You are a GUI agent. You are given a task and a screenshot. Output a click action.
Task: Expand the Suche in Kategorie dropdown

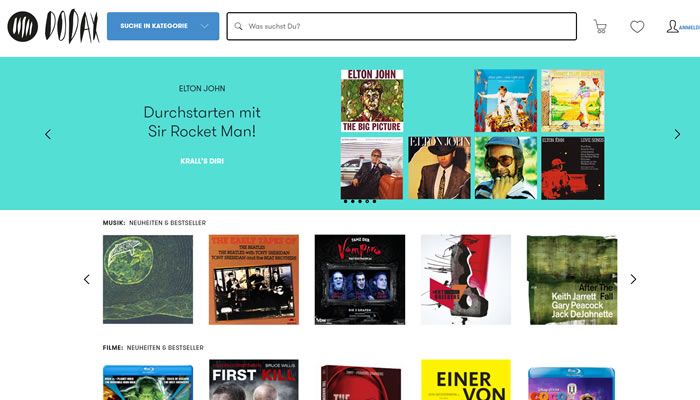[x=163, y=26]
